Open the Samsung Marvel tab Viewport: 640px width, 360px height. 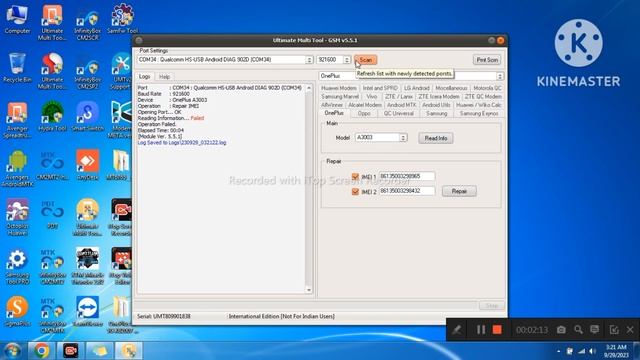coord(340,97)
